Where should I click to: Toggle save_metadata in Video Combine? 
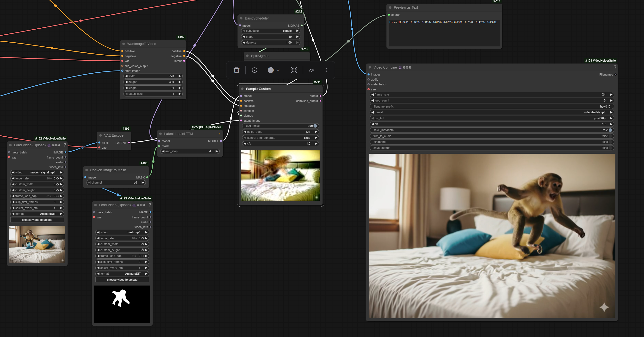(610, 130)
